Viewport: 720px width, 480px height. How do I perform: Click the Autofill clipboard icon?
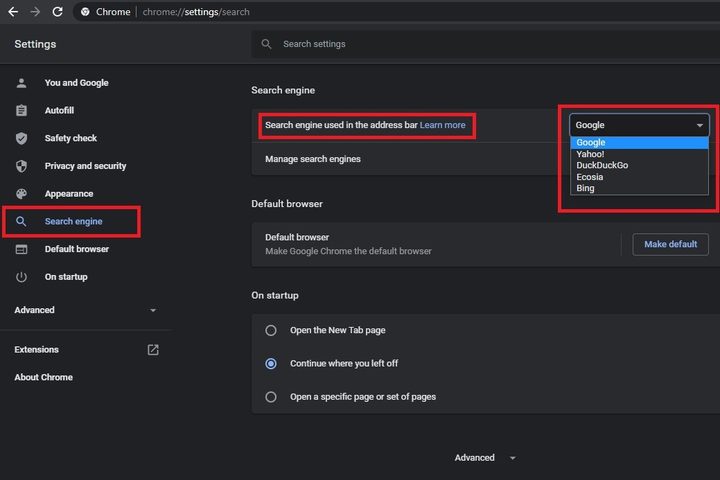(x=21, y=111)
